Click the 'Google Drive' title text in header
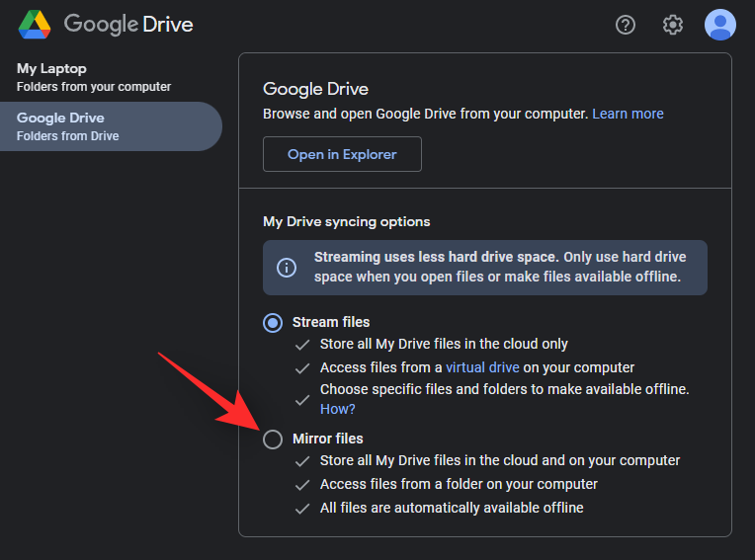 (x=128, y=24)
